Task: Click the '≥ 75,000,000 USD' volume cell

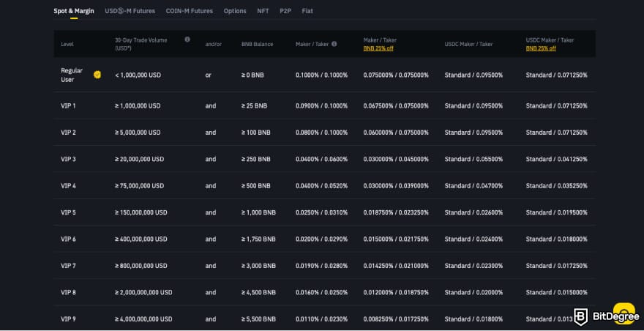Action: tap(140, 186)
